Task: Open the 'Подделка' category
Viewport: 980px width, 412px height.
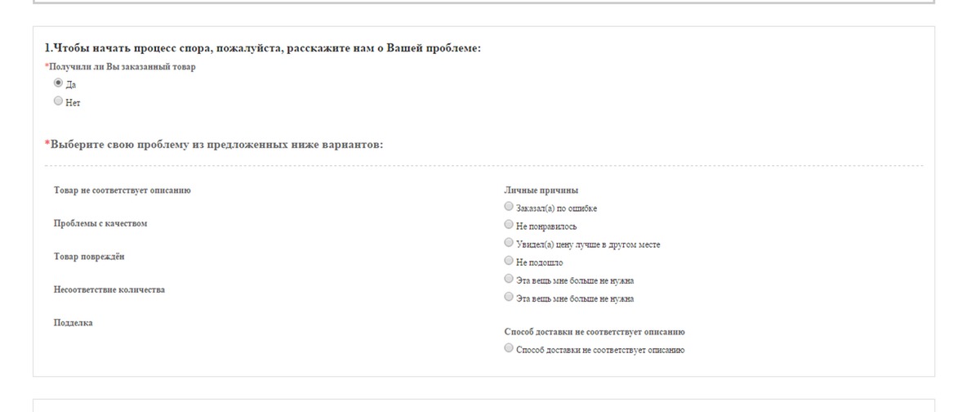Action: pyautogui.click(x=73, y=323)
